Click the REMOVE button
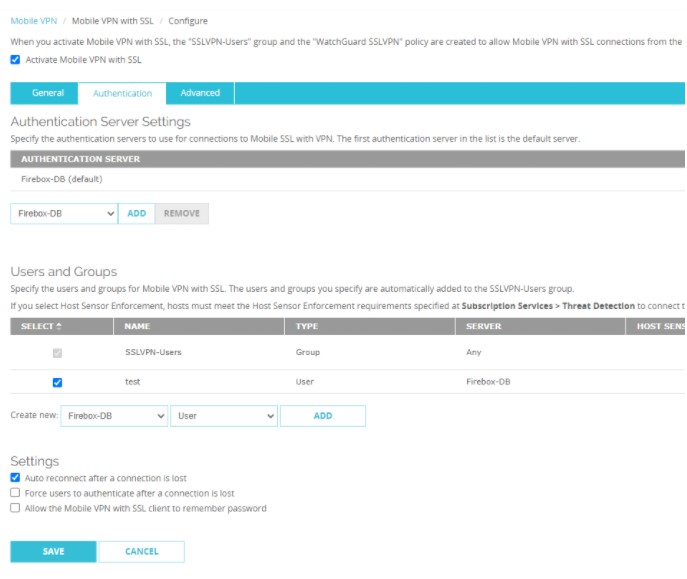This screenshot has height=579, width=687. [x=182, y=213]
